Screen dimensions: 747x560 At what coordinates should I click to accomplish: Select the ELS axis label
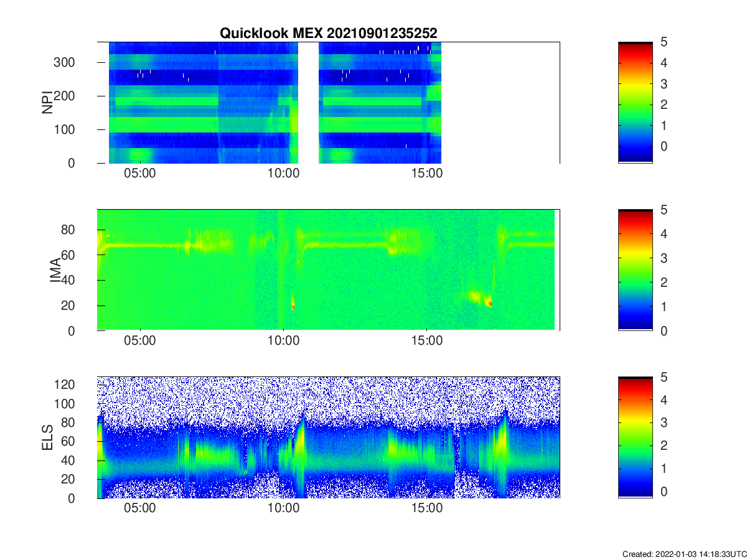(47, 437)
